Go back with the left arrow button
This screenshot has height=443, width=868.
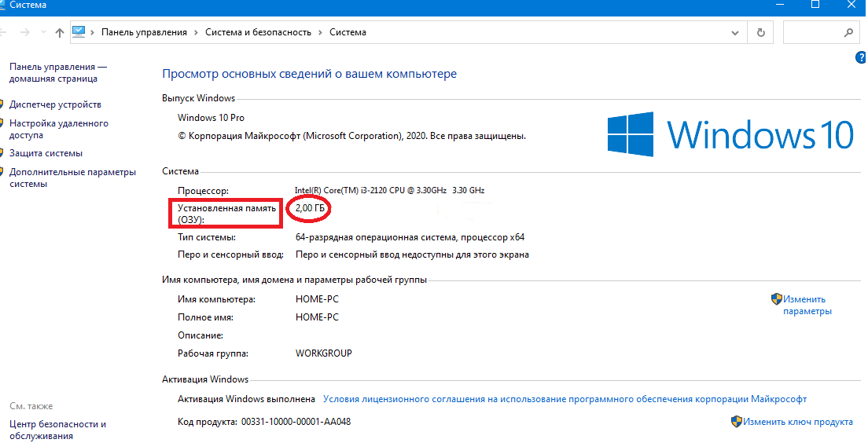pyautogui.click(x=3, y=33)
